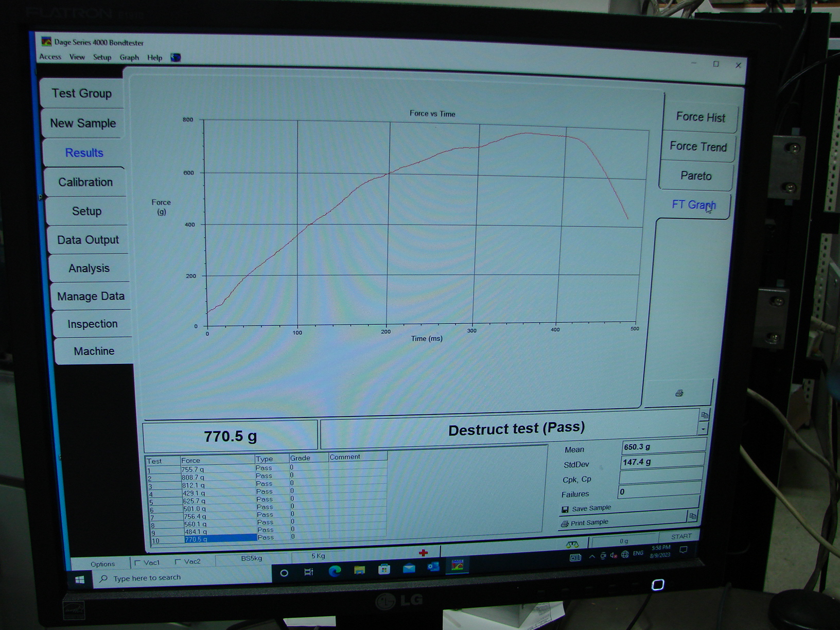Click the globe icon in the menu bar

tap(176, 58)
